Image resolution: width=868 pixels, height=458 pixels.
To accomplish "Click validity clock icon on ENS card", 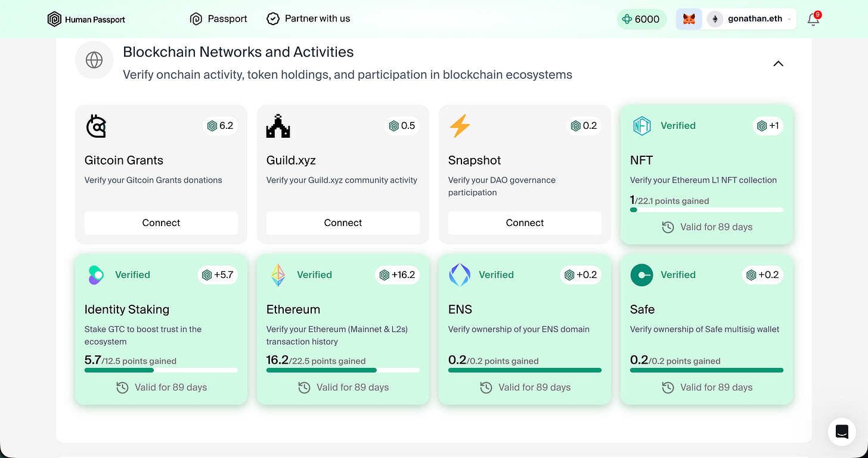I will click(x=486, y=388).
